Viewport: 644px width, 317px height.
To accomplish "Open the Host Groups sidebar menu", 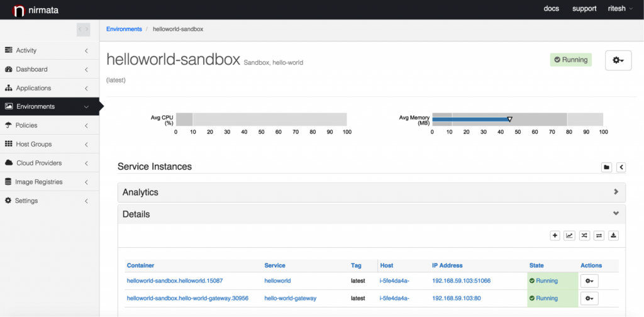I will (50, 144).
